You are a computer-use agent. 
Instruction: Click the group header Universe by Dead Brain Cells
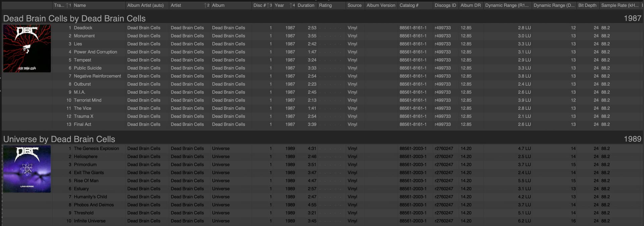coord(59,139)
